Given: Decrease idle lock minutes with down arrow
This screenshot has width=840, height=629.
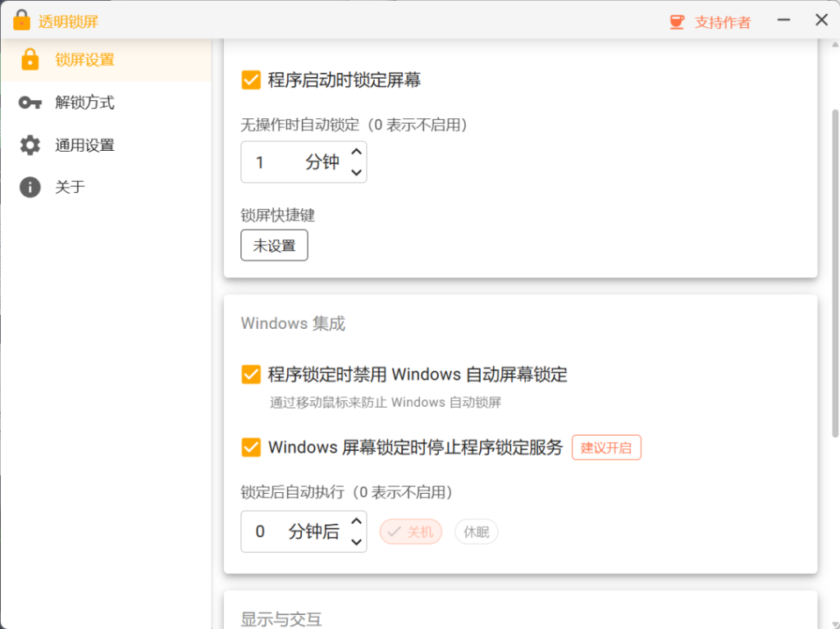Looking at the screenshot, I should tap(355, 172).
